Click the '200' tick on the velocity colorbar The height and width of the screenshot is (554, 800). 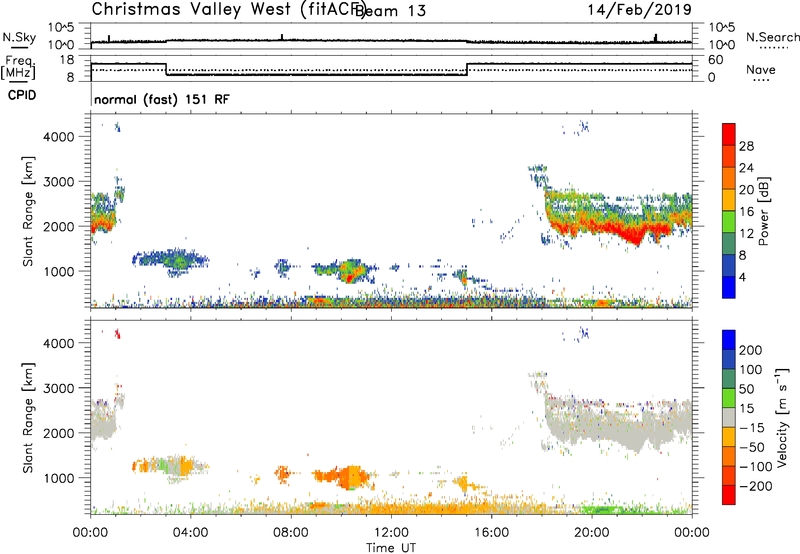tap(750, 350)
